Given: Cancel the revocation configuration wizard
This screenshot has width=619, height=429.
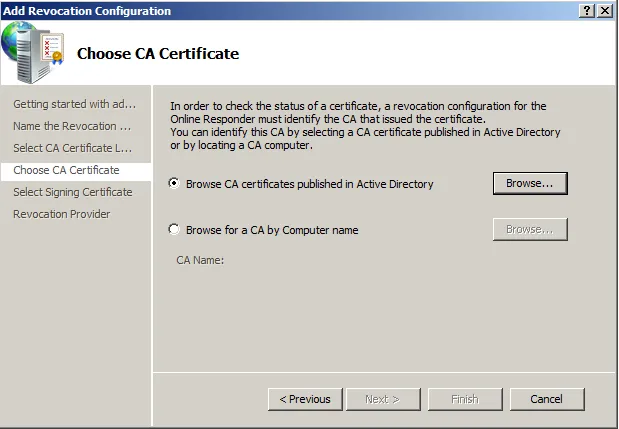Looking at the screenshot, I should click(x=546, y=399).
